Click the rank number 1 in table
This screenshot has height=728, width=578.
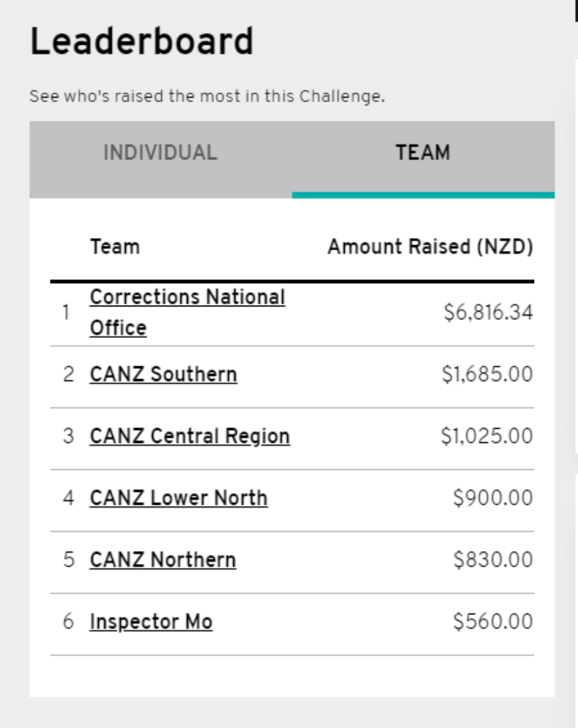pyautogui.click(x=66, y=312)
